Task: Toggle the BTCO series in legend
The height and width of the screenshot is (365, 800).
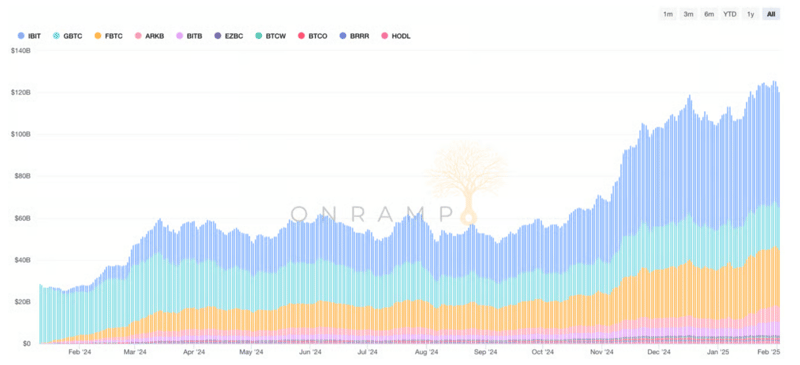Action: pyautogui.click(x=312, y=36)
